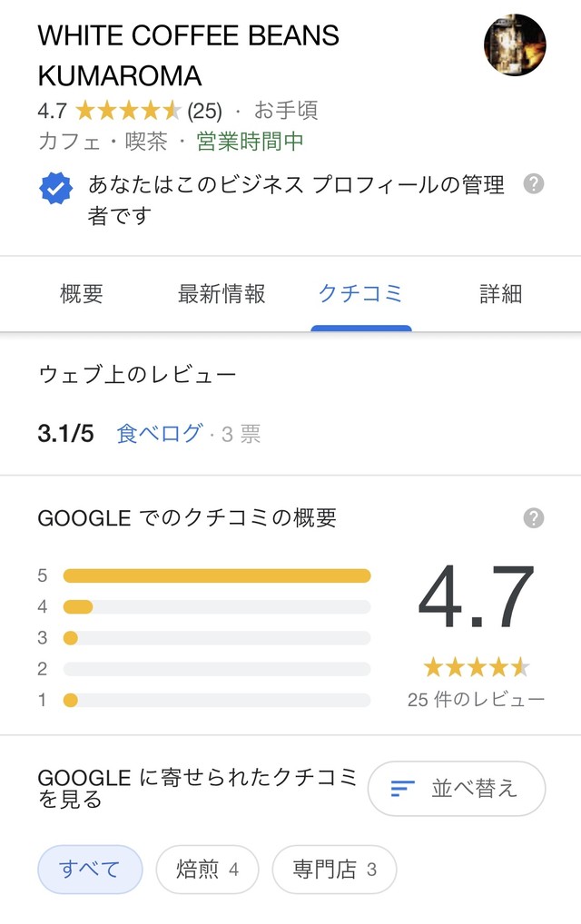Filter reviews by 焙煎 chip

[207, 870]
